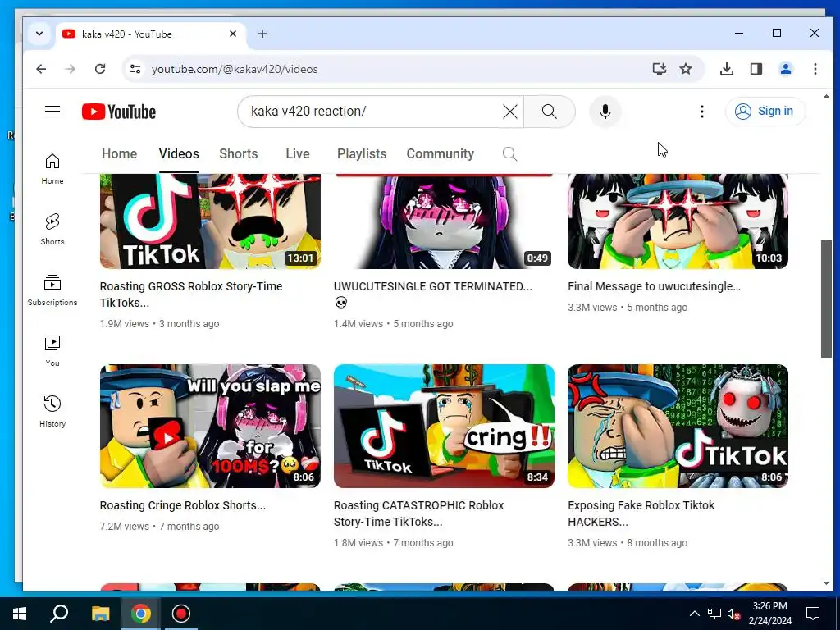Select channel Community tab

[x=441, y=153]
